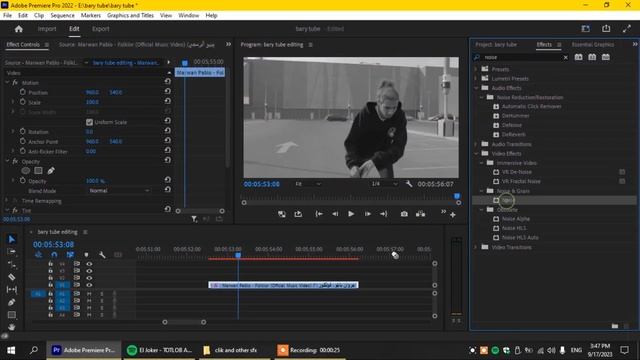The width and height of the screenshot is (640, 360).
Task: Open Quick Export share icon
Action: point(606,29)
